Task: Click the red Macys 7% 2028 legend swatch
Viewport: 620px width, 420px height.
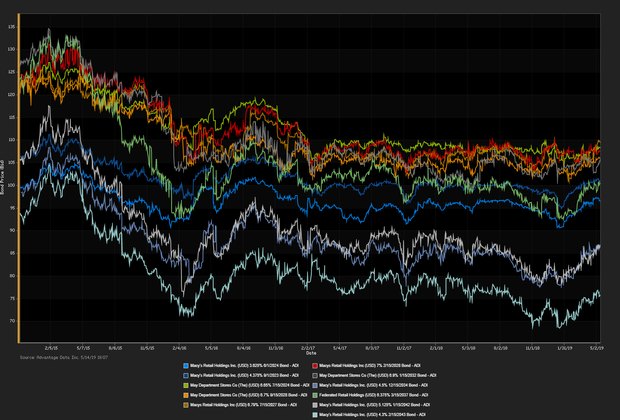Action: pos(315,366)
